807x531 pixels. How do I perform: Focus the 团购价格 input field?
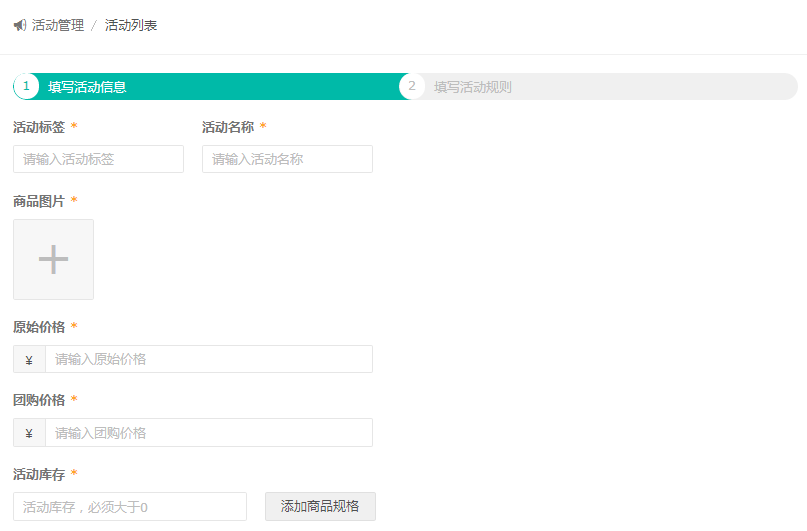[x=209, y=433]
